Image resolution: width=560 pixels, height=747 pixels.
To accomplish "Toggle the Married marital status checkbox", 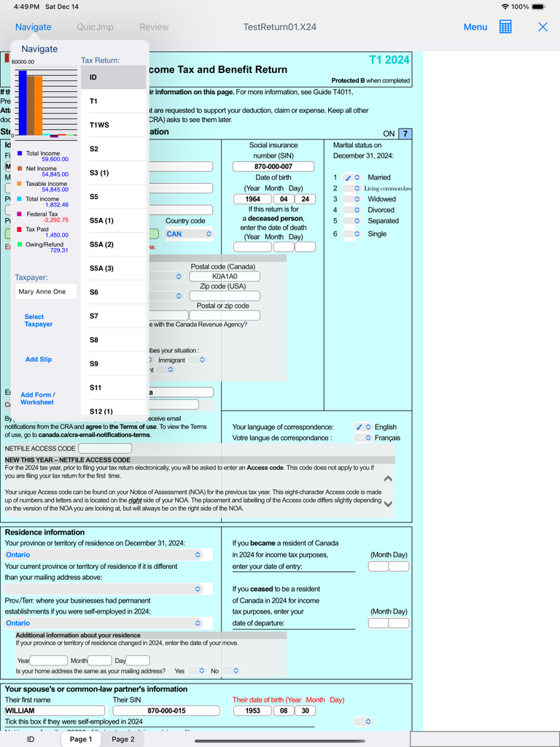I will point(352,177).
